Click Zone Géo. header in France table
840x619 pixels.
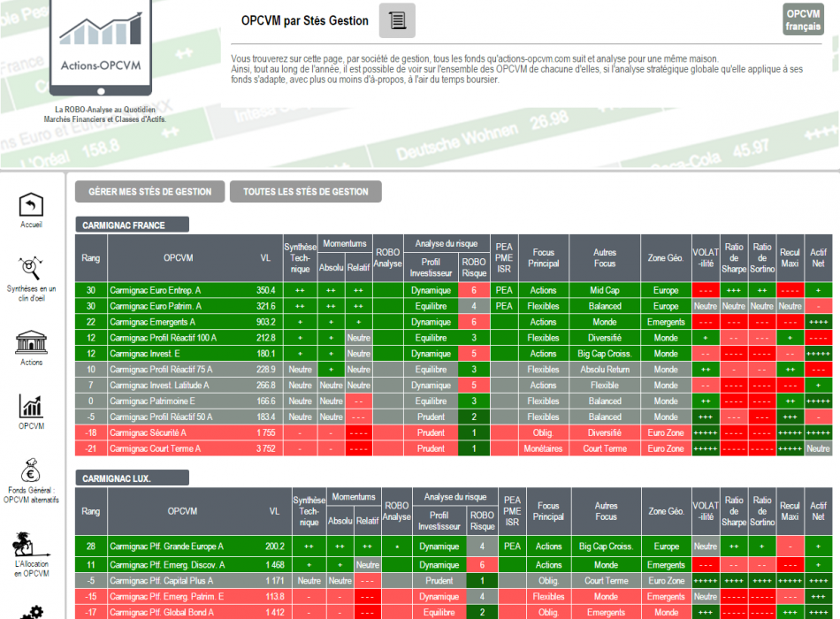click(665, 258)
